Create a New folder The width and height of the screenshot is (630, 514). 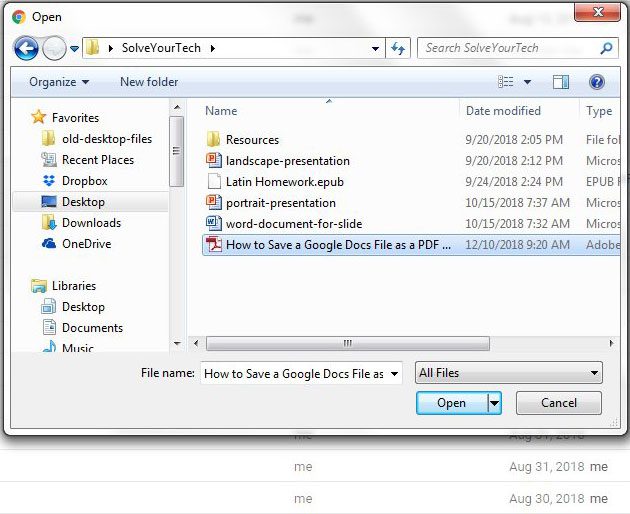[x=149, y=82]
